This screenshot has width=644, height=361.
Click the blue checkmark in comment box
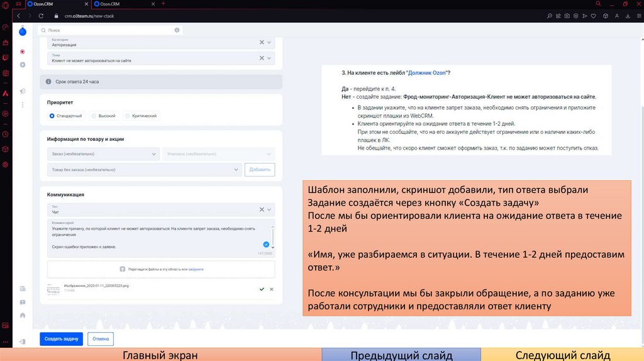[266, 245]
